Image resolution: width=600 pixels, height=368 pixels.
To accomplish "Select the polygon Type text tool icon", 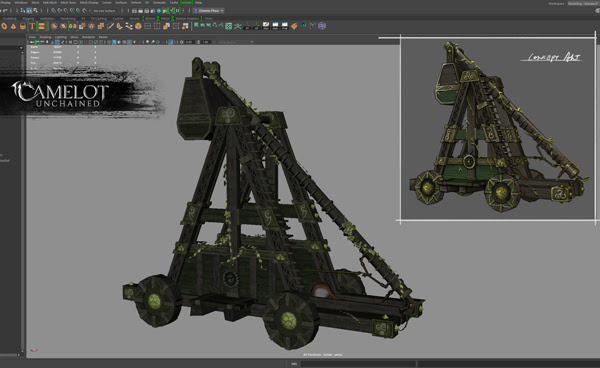I will point(32,26).
